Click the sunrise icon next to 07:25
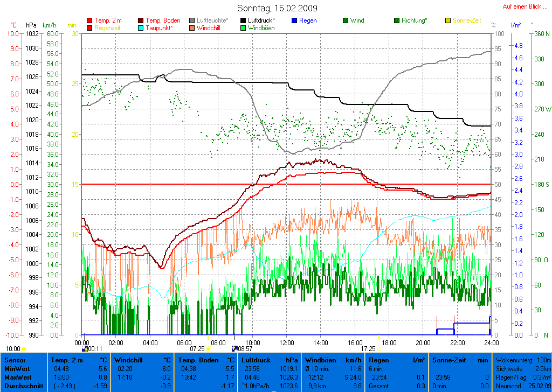Viewport: 552px width, 392px height. tap(209, 349)
